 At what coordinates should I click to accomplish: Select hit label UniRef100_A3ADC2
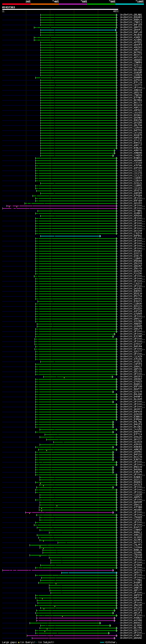(x=131, y=37)
